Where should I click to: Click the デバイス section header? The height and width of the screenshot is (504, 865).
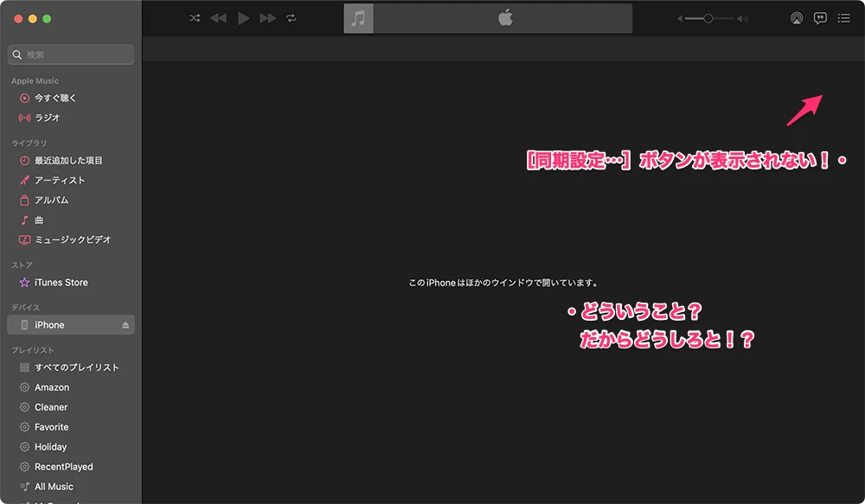click(x=25, y=307)
